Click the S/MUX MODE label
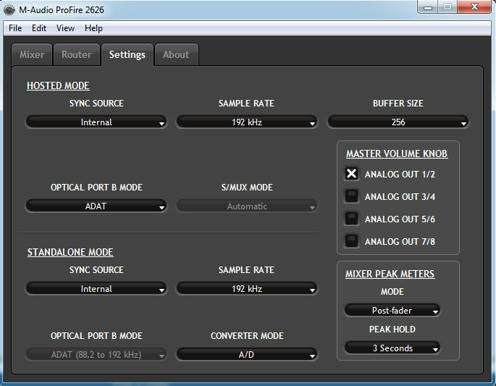This screenshot has width=496, height=386. pyautogui.click(x=247, y=187)
